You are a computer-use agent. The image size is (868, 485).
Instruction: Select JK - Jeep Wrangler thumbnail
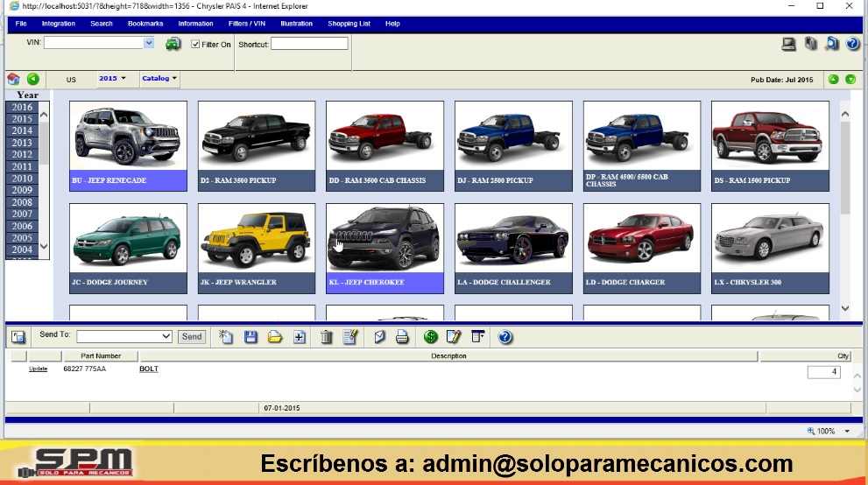coord(257,249)
